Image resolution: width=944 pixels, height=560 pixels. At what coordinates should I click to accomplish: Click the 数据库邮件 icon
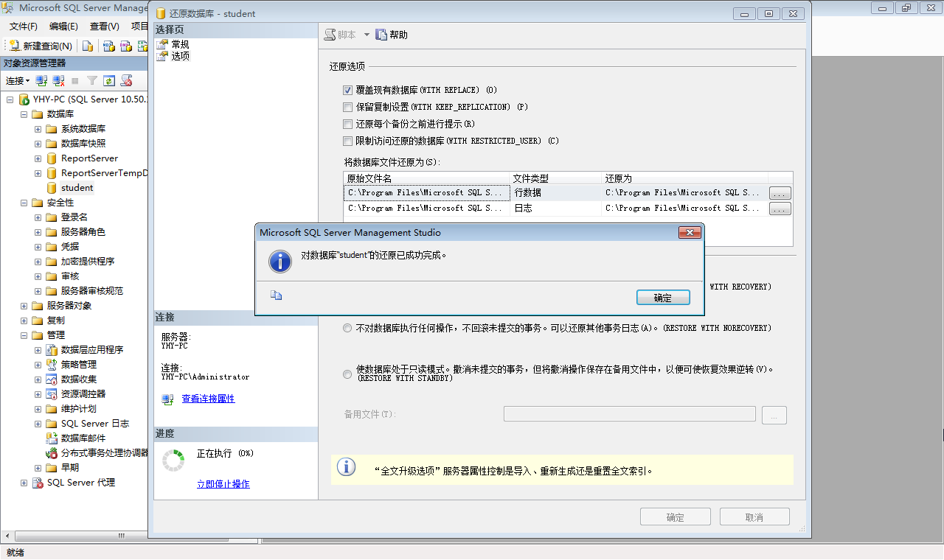(x=52, y=438)
